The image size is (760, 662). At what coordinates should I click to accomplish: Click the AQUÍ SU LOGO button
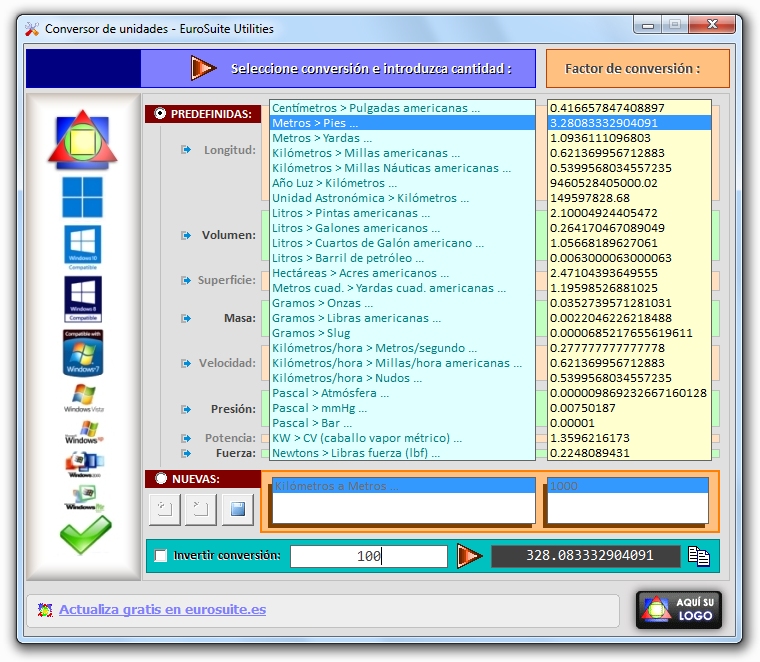click(x=678, y=609)
